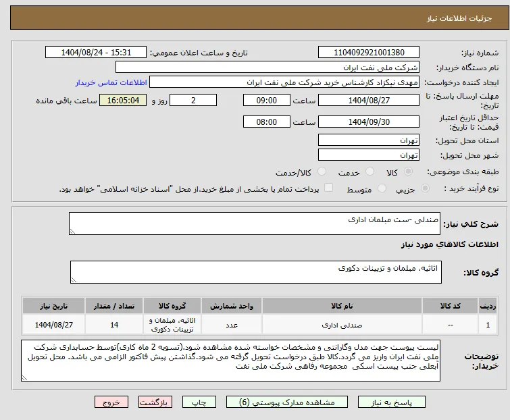Click the row number 1 cell

(x=488, y=325)
